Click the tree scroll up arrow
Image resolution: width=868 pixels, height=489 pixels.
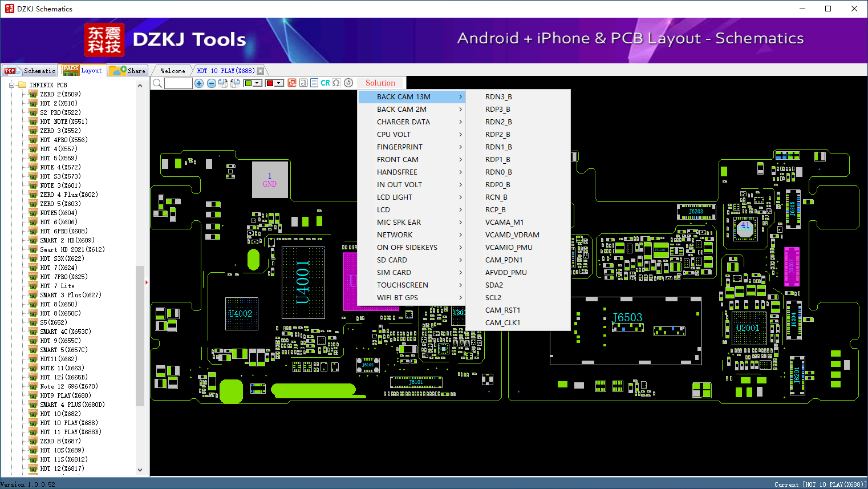[140, 86]
